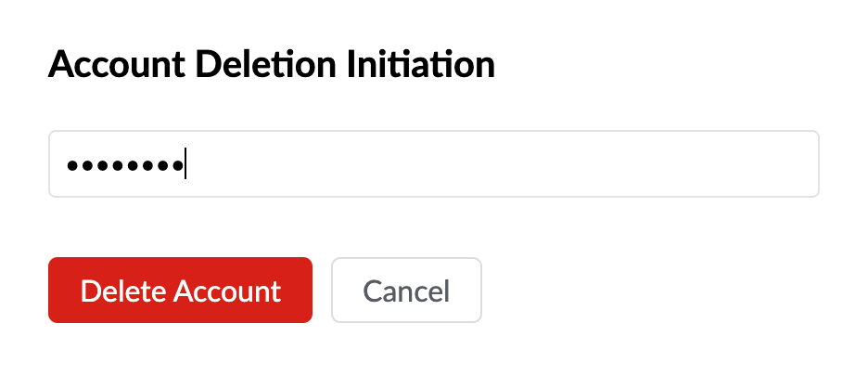The width and height of the screenshot is (868, 375).
Task: Select the Delete Account action
Action: click(x=180, y=291)
